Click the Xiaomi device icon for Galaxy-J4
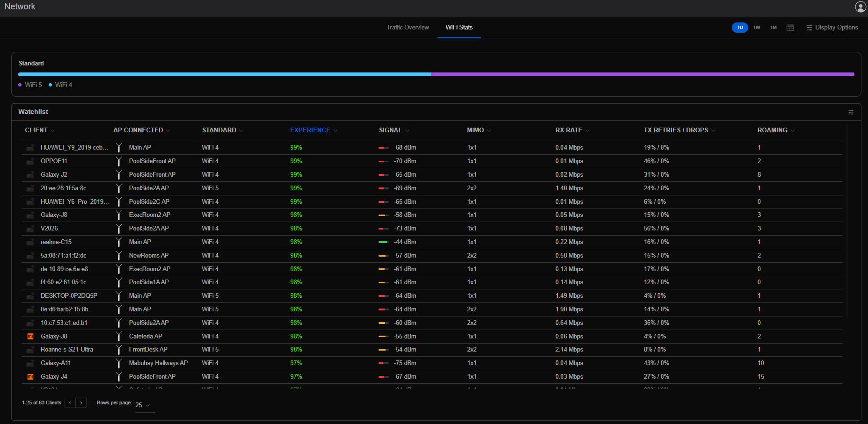Screen dimensions: 868x424 (x=30, y=376)
